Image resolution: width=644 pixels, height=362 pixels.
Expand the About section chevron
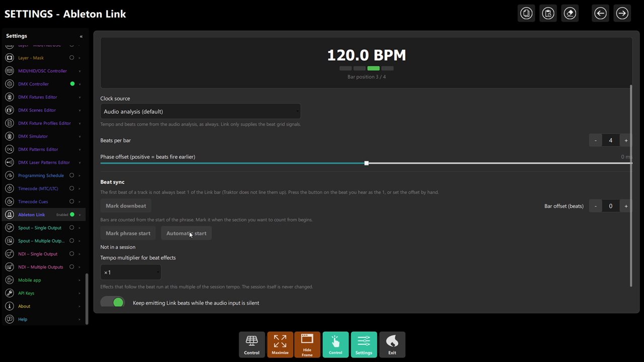click(79, 306)
